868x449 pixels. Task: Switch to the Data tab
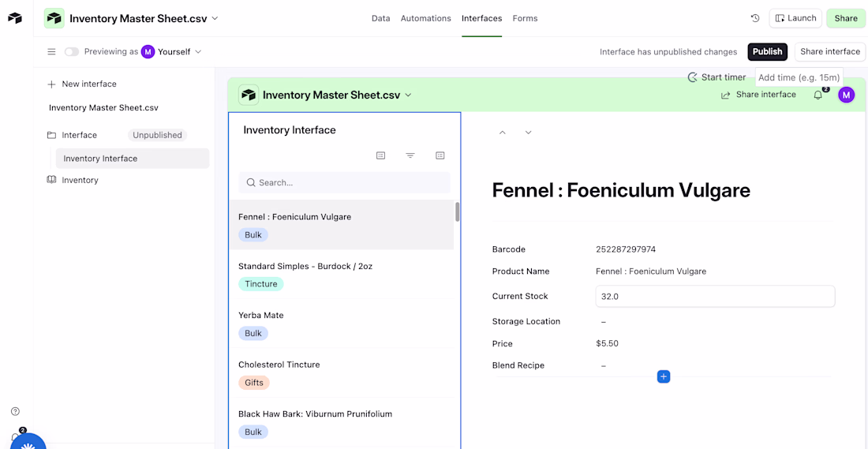pos(381,18)
